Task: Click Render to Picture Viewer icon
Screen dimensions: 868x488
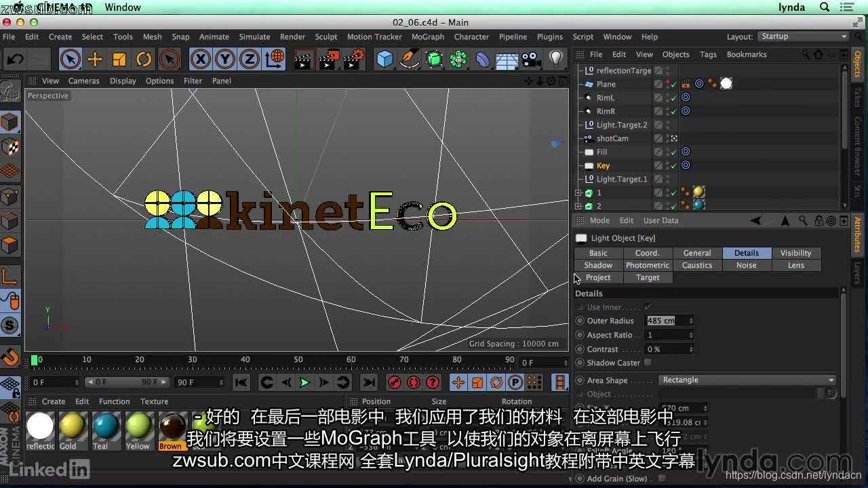Action: tap(329, 60)
